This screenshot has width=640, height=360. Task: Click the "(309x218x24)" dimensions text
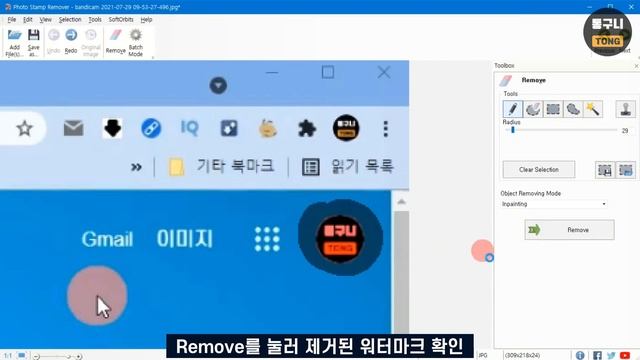click(522, 356)
